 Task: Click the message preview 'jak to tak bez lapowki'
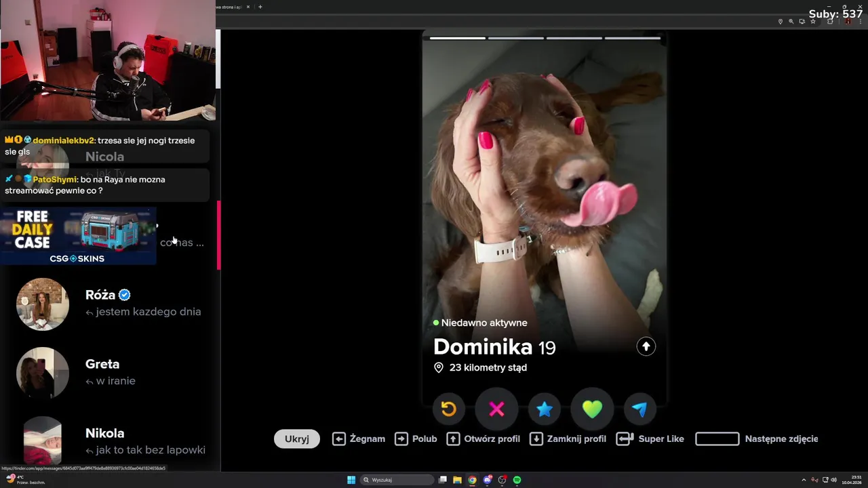click(151, 450)
